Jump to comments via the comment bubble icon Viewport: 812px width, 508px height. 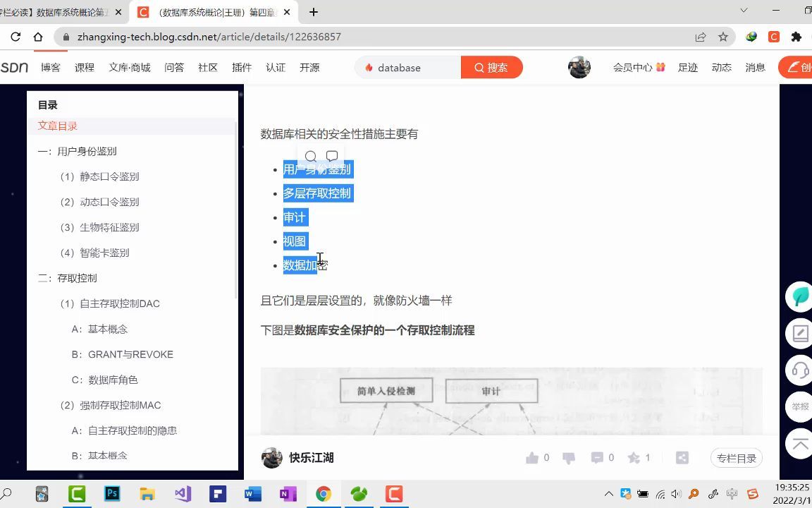(597, 457)
